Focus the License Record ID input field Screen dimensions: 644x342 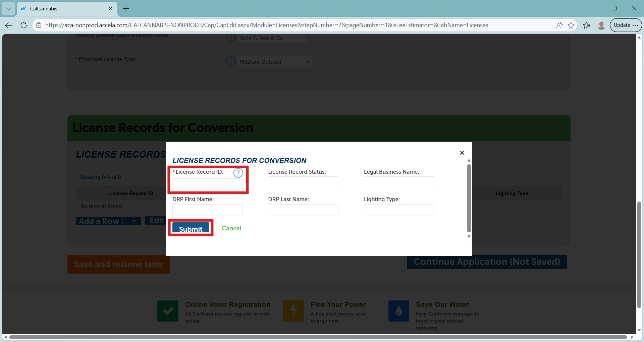207,184
